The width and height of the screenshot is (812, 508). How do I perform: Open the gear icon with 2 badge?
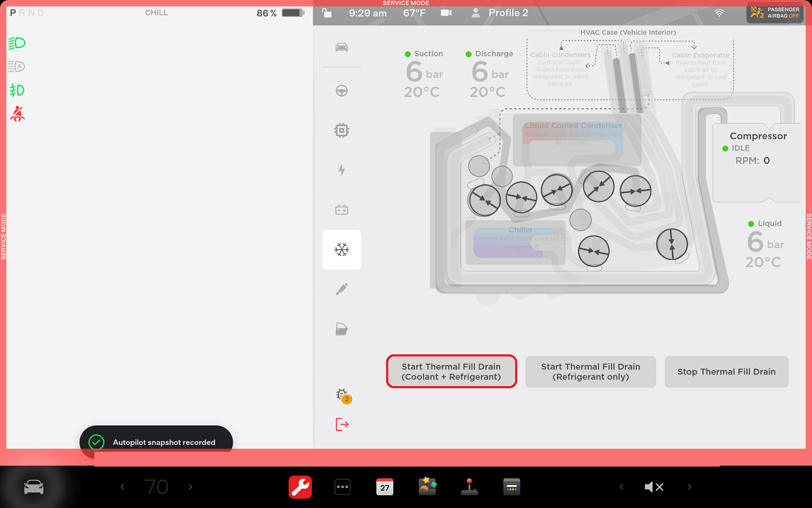342,395
